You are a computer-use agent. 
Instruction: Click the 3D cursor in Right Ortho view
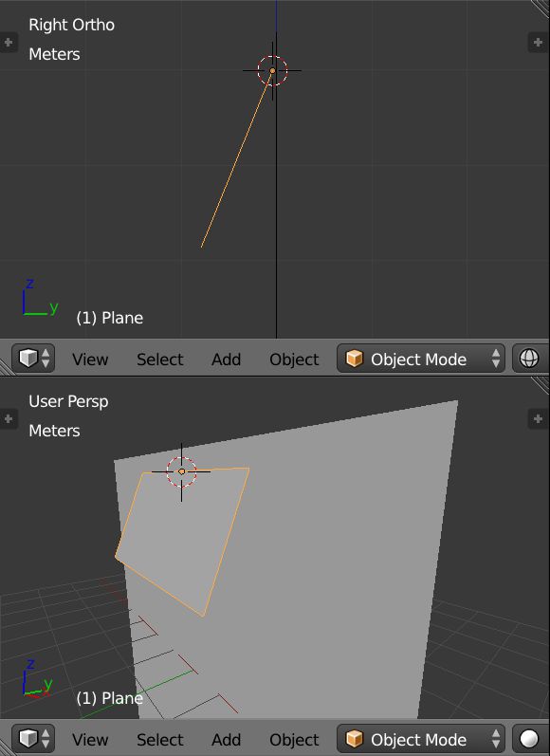click(x=272, y=71)
